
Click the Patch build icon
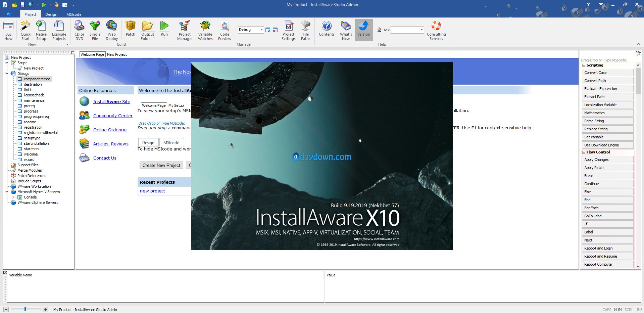click(x=131, y=29)
